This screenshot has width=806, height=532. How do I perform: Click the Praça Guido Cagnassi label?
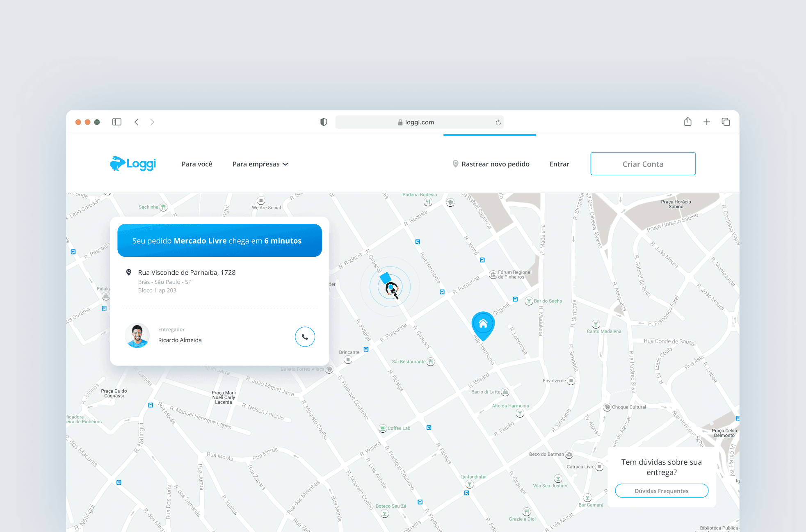(x=114, y=393)
